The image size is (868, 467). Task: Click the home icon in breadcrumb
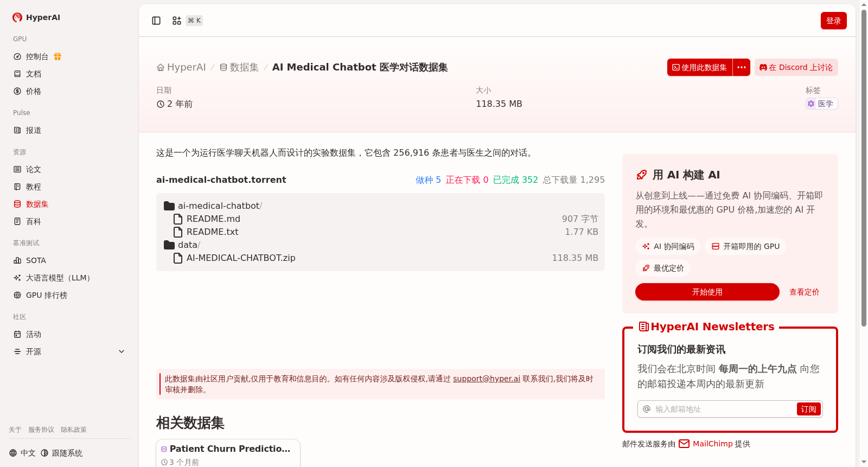[161, 67]
